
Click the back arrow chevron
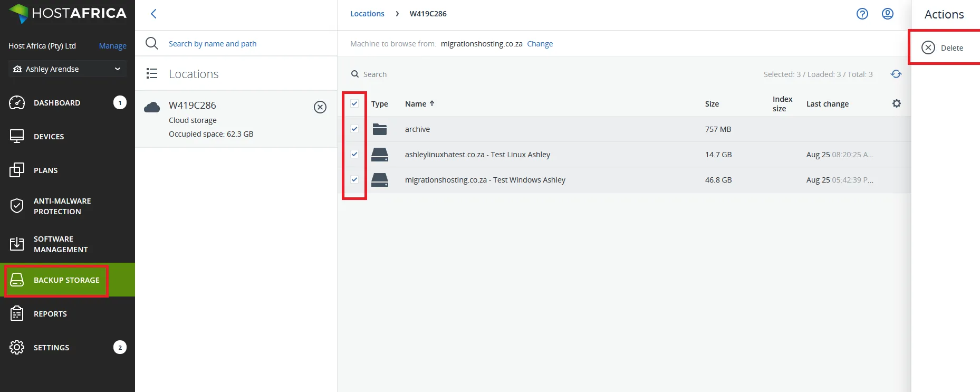(153, 14)
